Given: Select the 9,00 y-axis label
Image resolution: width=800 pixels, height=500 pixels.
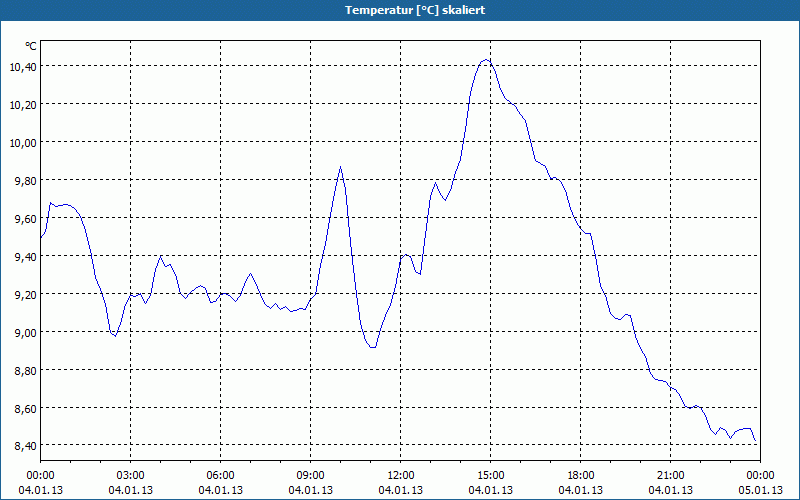Looking at the screenshot, I should (x=26, y=332).
